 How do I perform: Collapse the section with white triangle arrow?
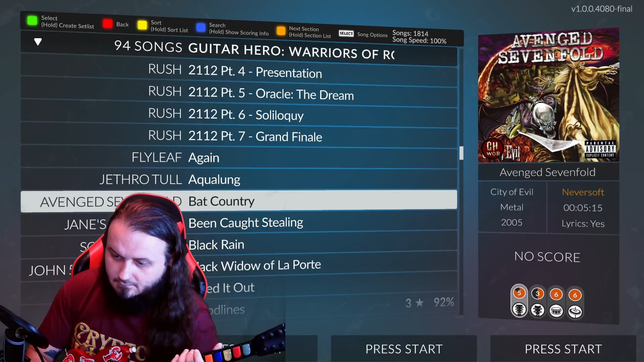pyautogui.click(x=38, y=42)
